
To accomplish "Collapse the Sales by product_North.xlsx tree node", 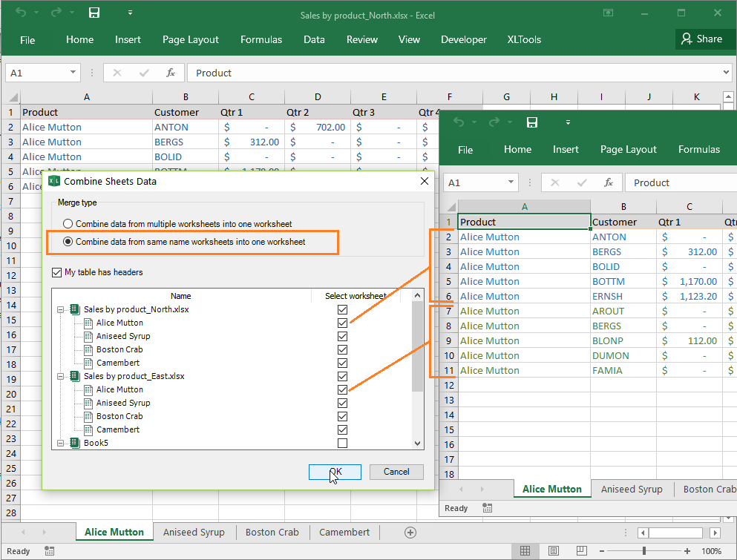I will click(x=60, y=309).
